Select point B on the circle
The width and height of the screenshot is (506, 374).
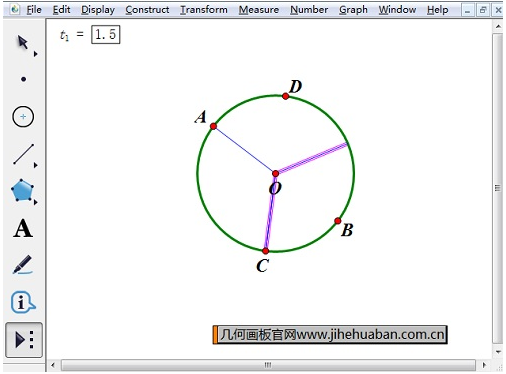click(338, 221)
